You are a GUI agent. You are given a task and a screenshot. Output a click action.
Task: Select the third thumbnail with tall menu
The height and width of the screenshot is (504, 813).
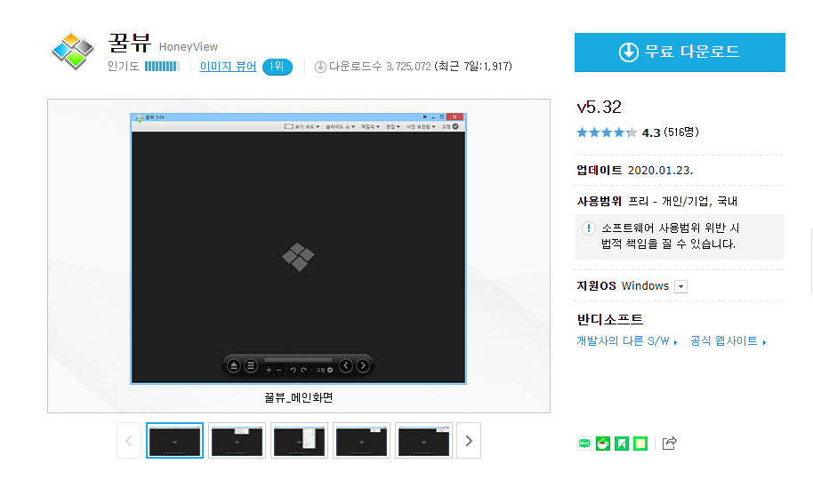tap(299, 441)
